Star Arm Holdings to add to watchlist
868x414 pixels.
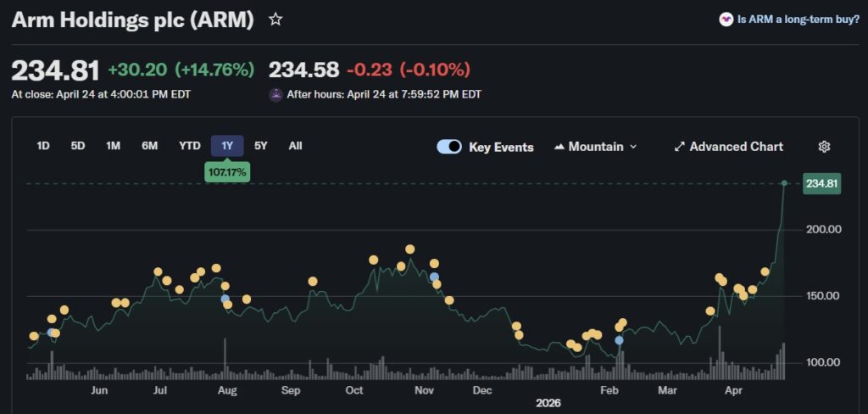pyautogui.click(x=275, y=20)
